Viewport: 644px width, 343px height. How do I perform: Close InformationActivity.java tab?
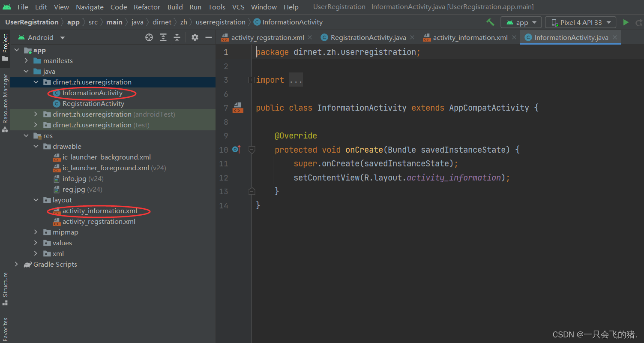click(614, 37)
